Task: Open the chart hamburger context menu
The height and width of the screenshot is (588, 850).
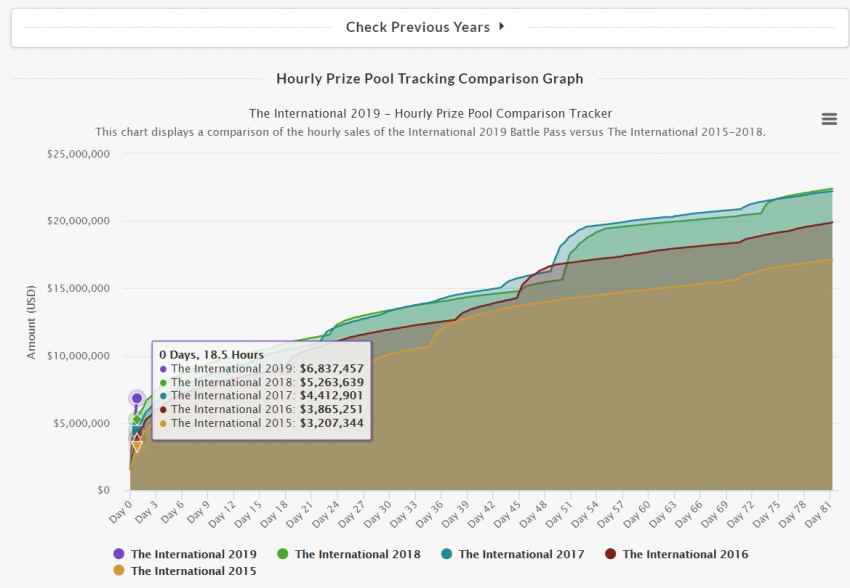Action: (x=828, y=119)
